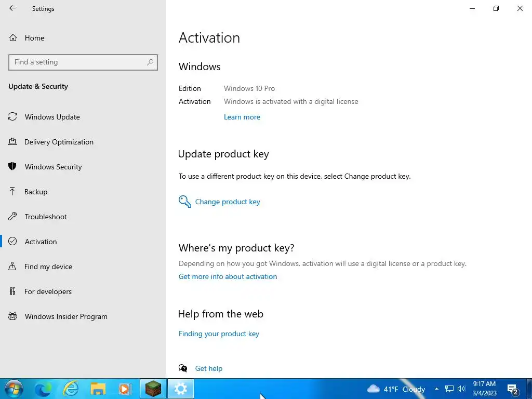Click the Windows Security shield icon
Image resolution: width=532 pixels, height=399 pixels.
(x=12, y=166)
